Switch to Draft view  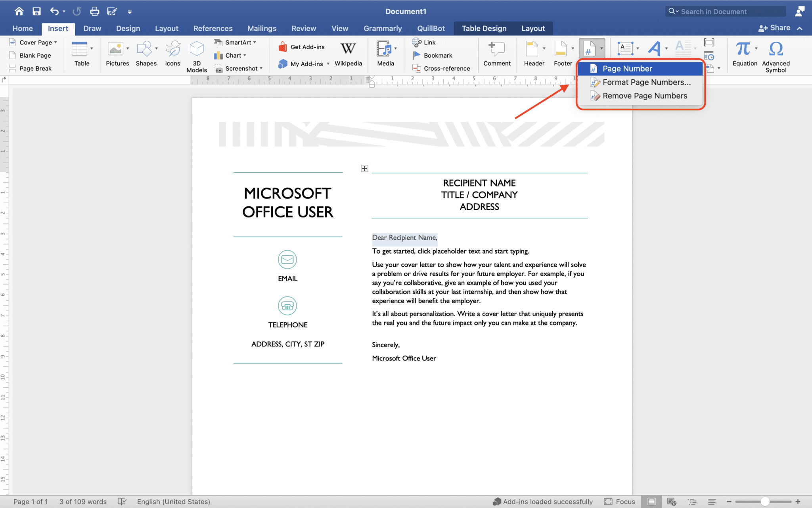coord(712,502)
